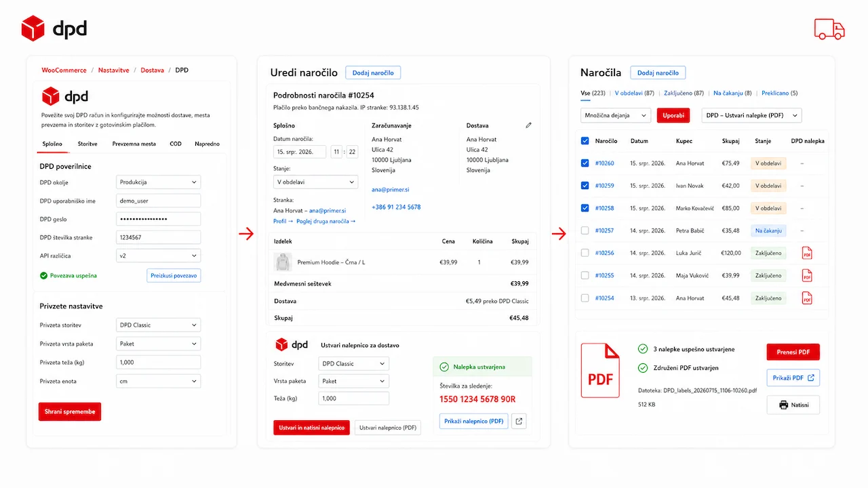Open the Storitev dropdown in label section
The height and width of the screenshot is (488, 868).
[354, 363]
